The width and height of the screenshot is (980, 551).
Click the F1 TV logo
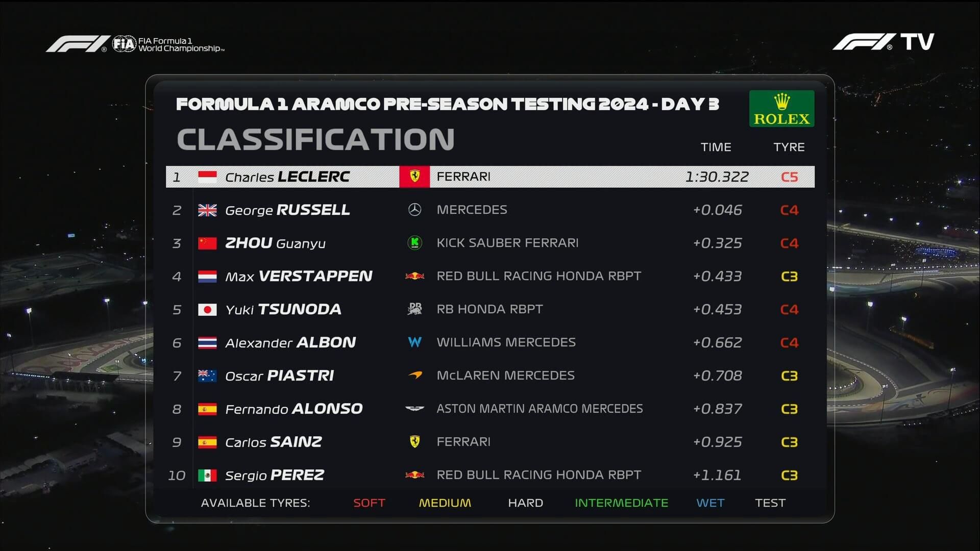[x=883, y=42]
